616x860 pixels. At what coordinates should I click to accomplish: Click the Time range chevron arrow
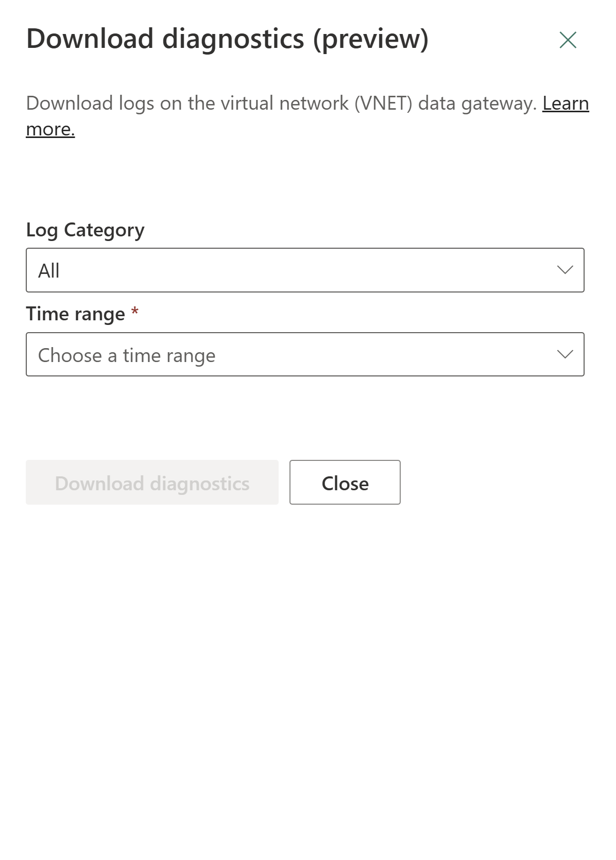[x=565, y=354]
